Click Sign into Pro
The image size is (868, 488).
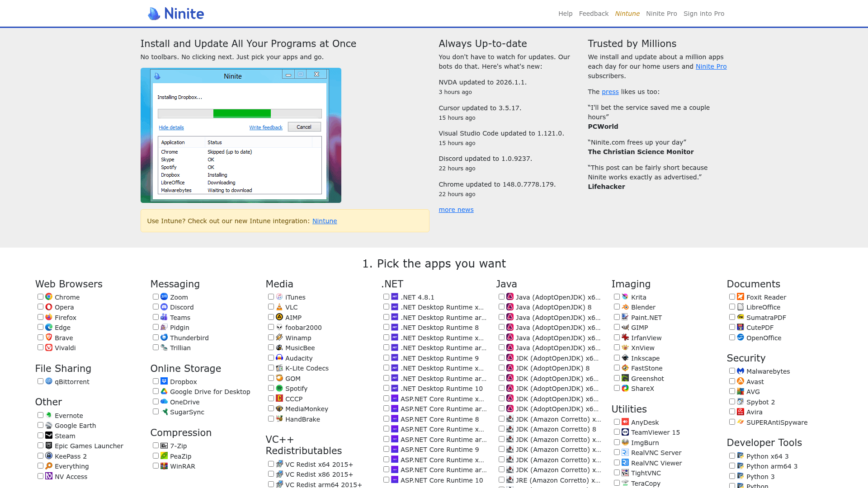704,14
